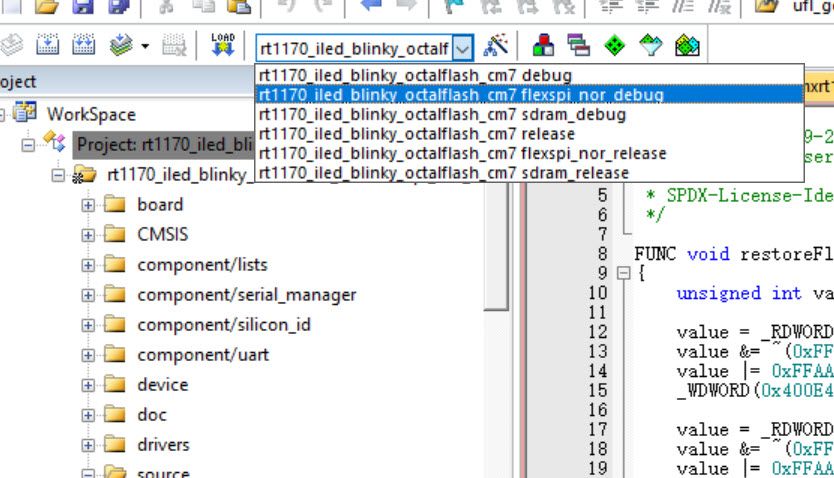Click the project panel vertical scrollbar
Screen dimensions: 834x478
click(497, 246)
